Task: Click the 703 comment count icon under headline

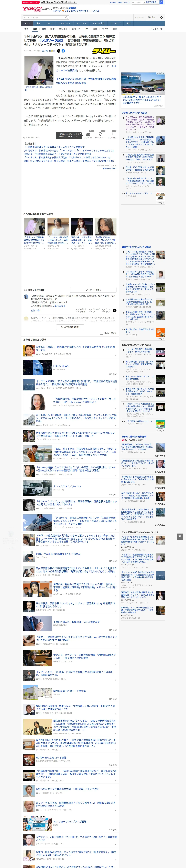Action: click(x=45, y=51)
